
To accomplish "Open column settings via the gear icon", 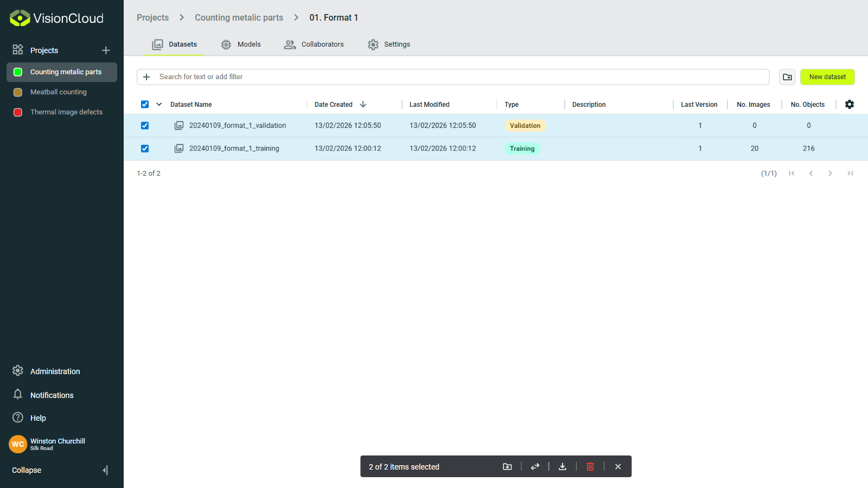I will tap(850, 104).
